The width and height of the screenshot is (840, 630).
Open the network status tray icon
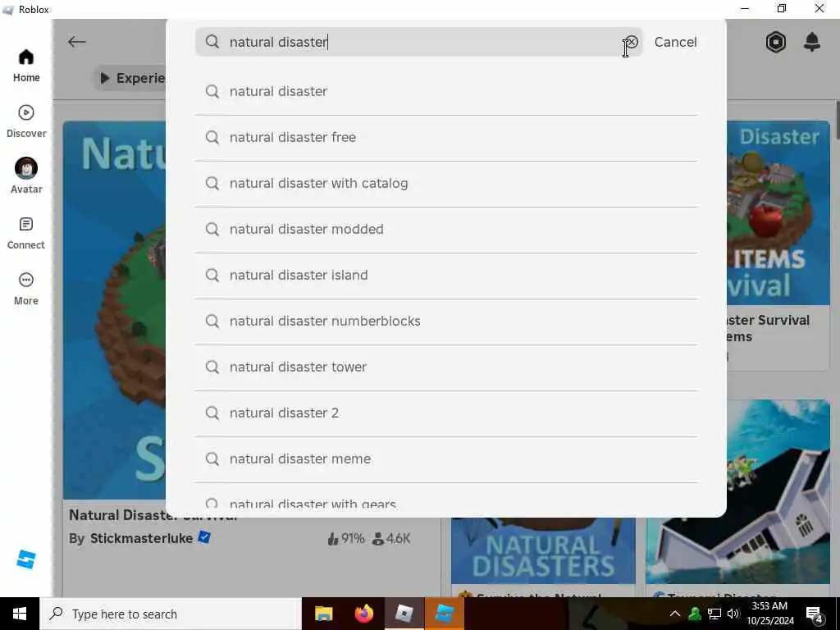(x=714, y=614)
